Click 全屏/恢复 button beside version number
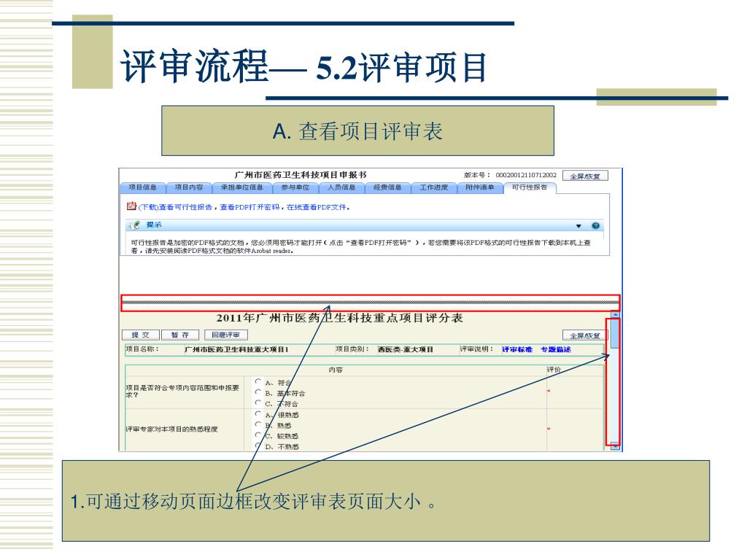The height and width of the screenshot is (560, 747). pos(585,176)
